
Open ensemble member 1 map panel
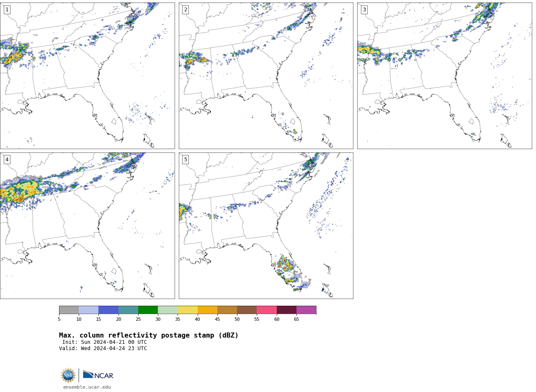click(87, 76)
